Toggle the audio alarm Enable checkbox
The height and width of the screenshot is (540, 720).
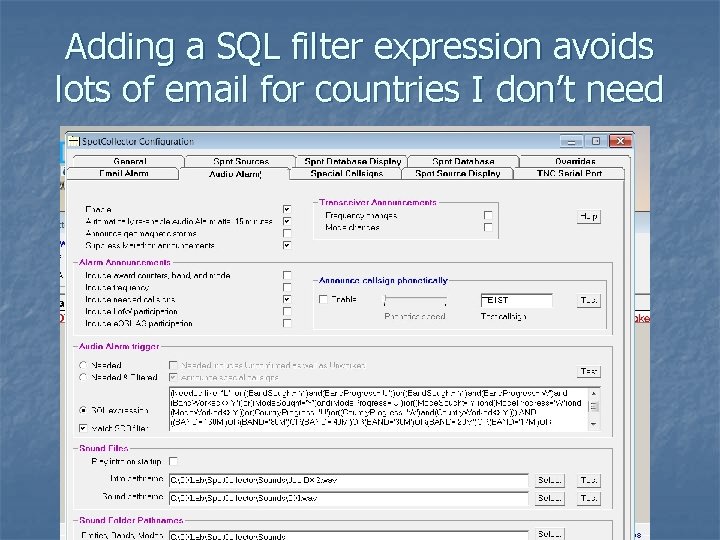(x=287, y=209)
